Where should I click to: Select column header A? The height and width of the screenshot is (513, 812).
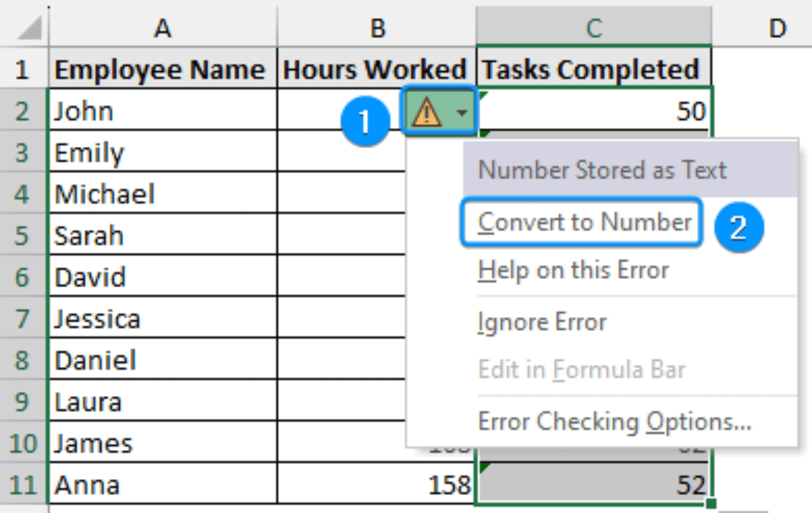[x=163, y=27]
